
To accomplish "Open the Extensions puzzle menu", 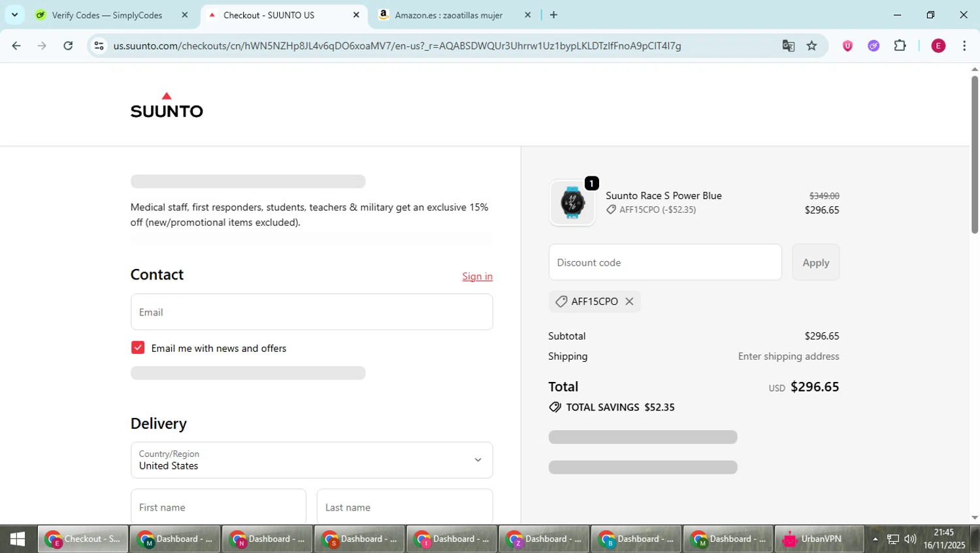I will click(x=900, y=46).
